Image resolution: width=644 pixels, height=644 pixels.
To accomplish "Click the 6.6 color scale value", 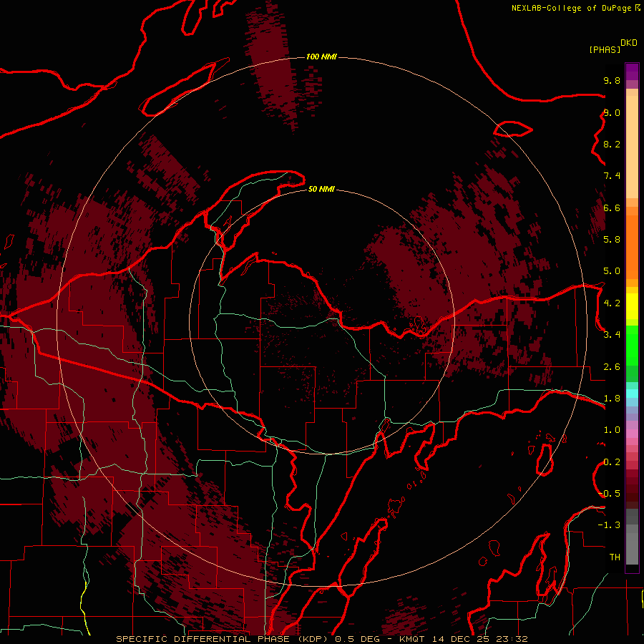I will point(612,208).
